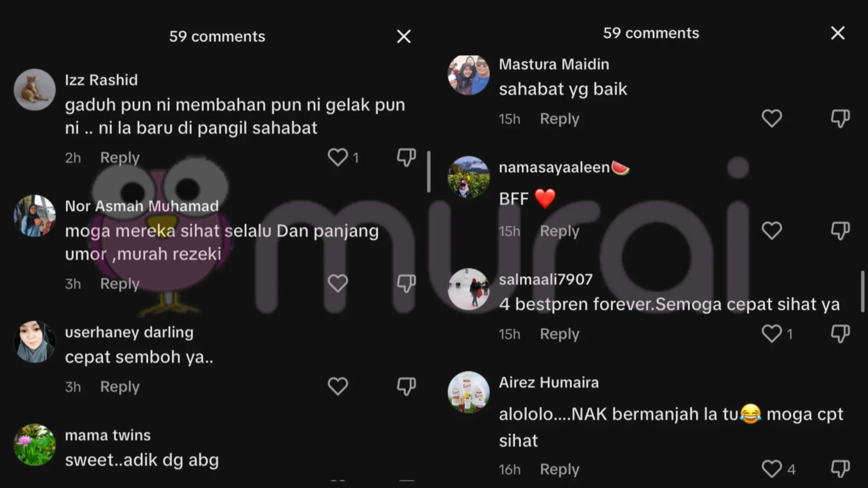868x488 pixels.
Task: Dislike namasayaaleen's BFF comment
Action: click(840, 231)
